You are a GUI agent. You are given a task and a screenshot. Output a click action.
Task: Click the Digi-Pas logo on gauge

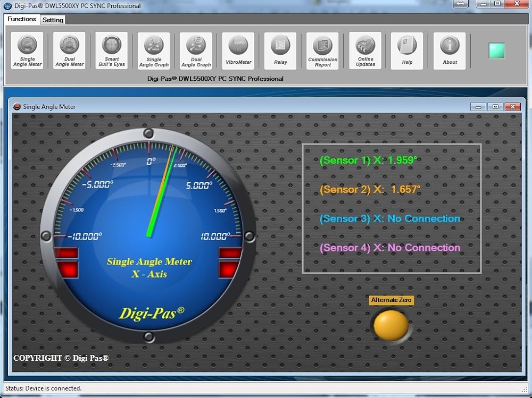tap(152, 313)
